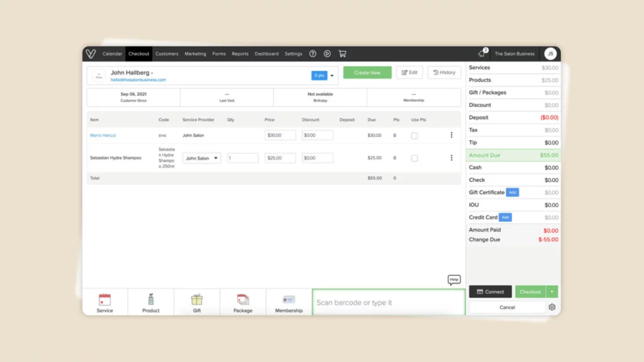
Task: Open payment settings with the gear icon
Action: [552, 307]
